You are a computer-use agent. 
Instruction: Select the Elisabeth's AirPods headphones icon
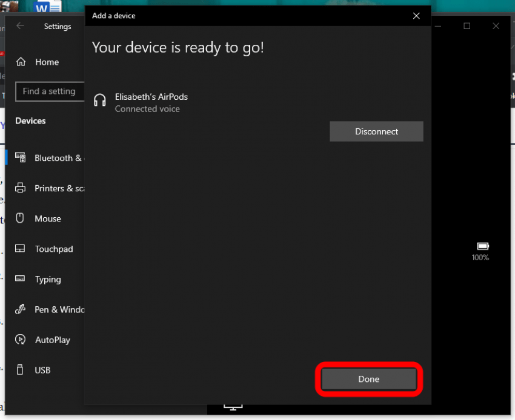[x=99, y=100]
